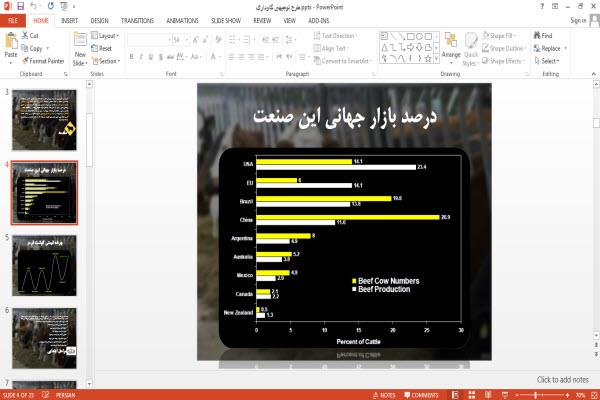Open the Section dropdown
The image size is (600, 400).
(106, 61)
